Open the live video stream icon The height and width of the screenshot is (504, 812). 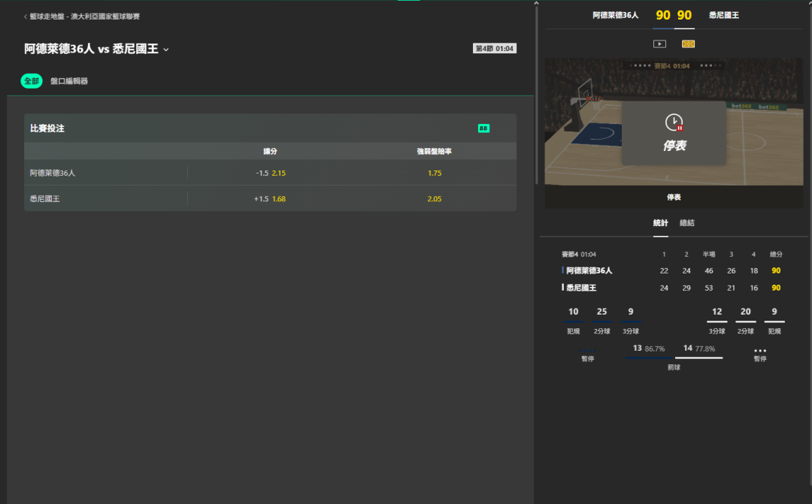pos(659,44)
